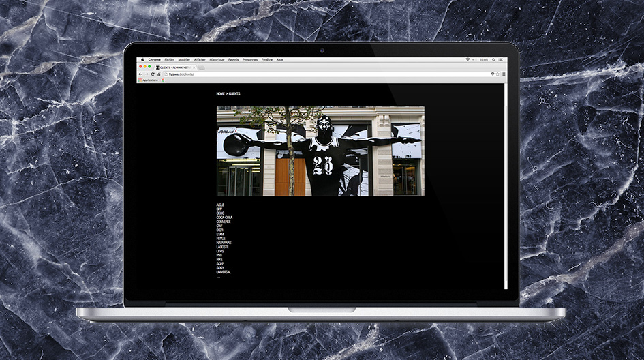644x360 pixels.
Task: Open the ETAM client link
Action: 219,235
